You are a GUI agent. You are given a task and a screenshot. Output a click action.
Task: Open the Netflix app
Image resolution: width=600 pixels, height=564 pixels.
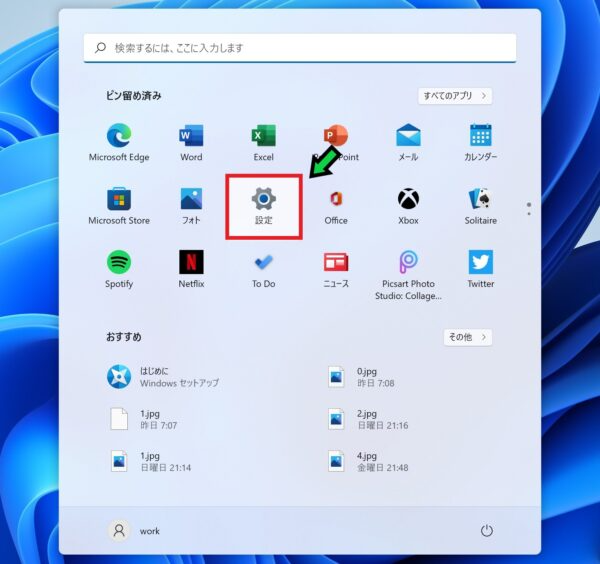[191, 269]
